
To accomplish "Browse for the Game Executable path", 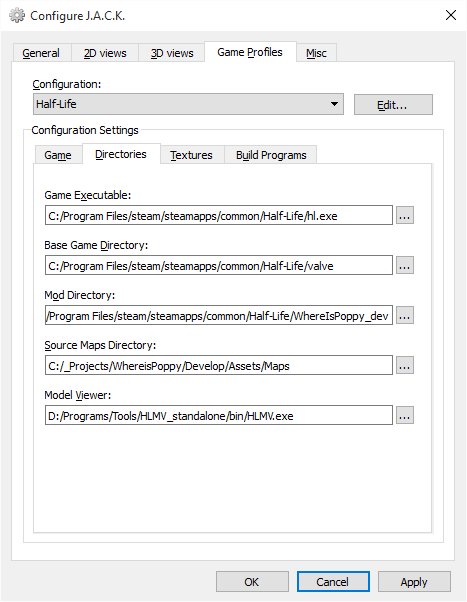I will [405, 215].
